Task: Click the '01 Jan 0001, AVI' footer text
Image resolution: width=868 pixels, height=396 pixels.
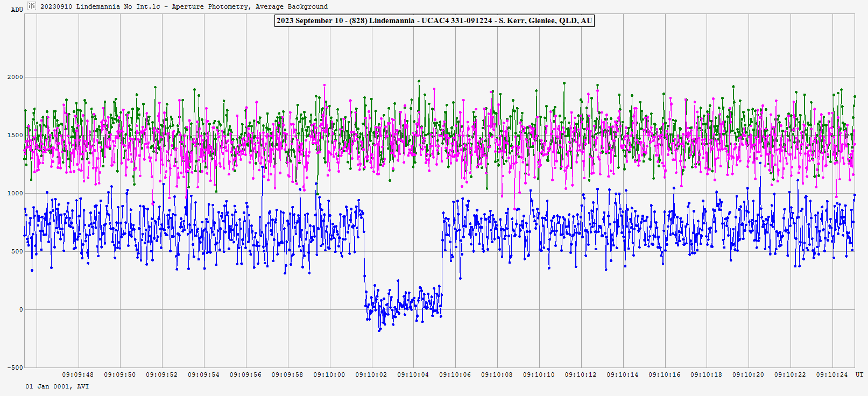Action: coord(57,386)
